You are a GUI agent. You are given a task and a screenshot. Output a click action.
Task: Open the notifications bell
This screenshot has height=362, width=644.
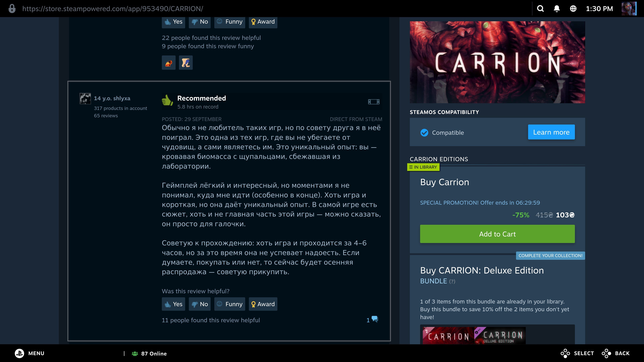[x=556, y=9]
